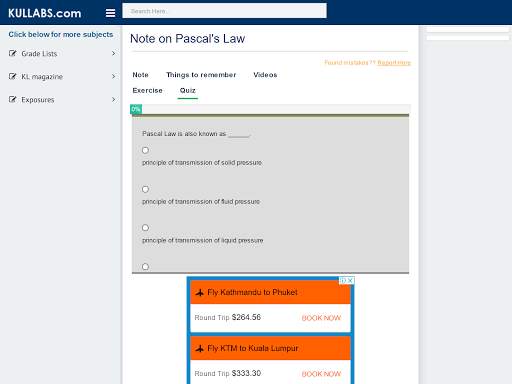Click the Round Trip $264.56 price
This screenshot has width=512, height=384.
click(x=228, y=317)
